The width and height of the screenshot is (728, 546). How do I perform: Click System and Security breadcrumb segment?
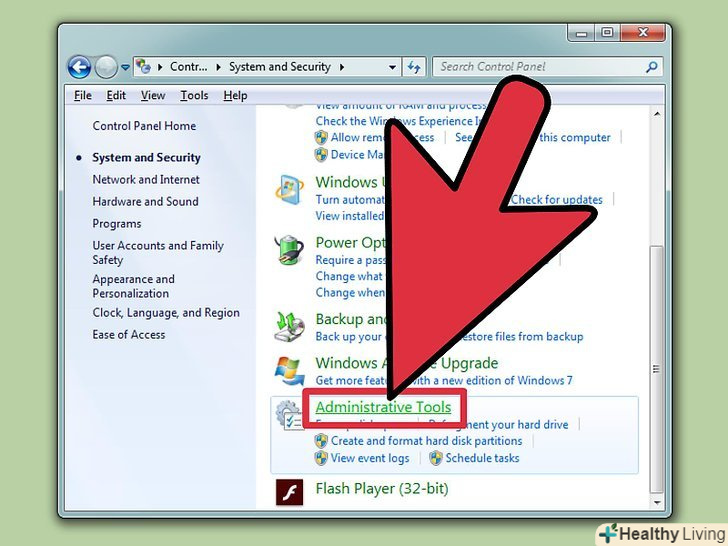(x=280, y=67)
